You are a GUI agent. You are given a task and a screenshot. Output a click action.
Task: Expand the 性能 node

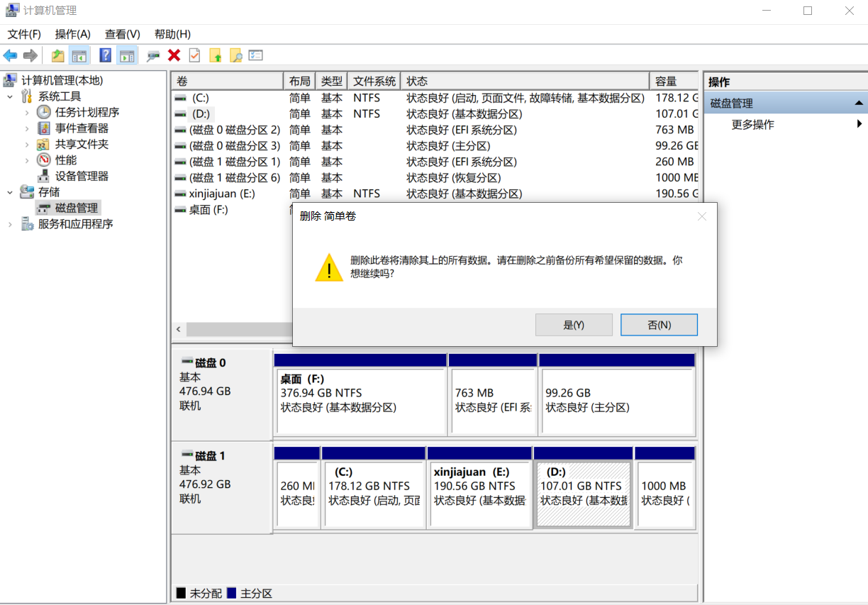coord(27,160)
